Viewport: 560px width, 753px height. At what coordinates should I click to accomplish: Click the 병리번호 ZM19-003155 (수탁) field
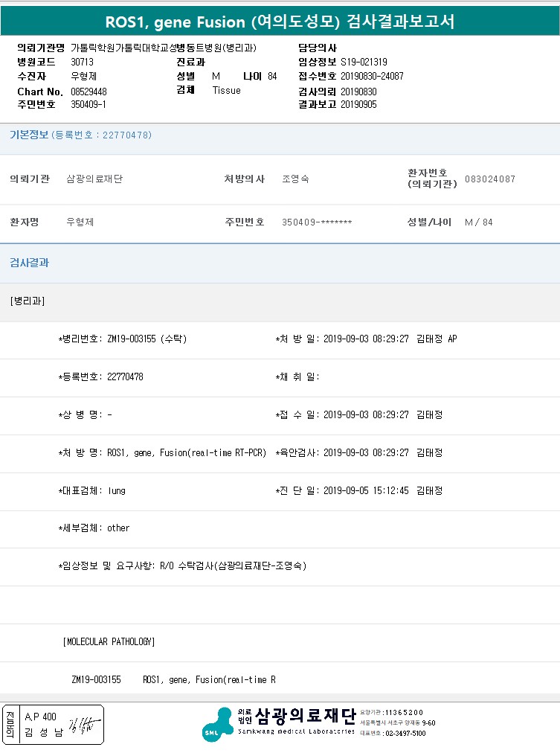[123, 339]
